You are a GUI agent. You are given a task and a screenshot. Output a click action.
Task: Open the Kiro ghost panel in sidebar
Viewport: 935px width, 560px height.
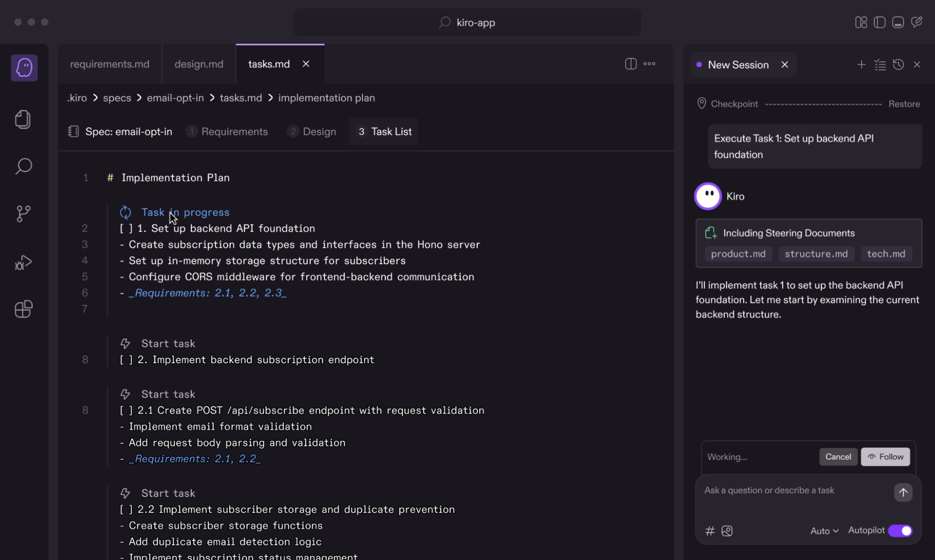[x=24, y=68]
